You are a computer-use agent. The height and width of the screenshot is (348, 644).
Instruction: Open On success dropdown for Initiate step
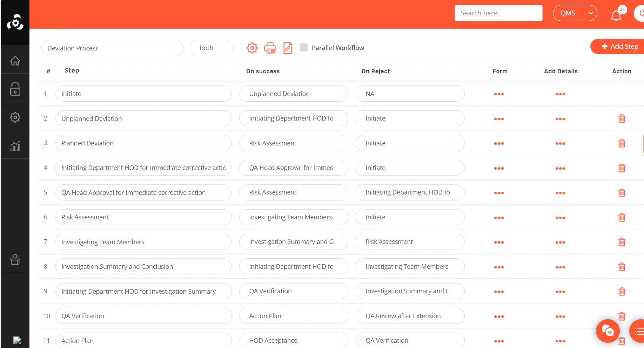(294, 94)
